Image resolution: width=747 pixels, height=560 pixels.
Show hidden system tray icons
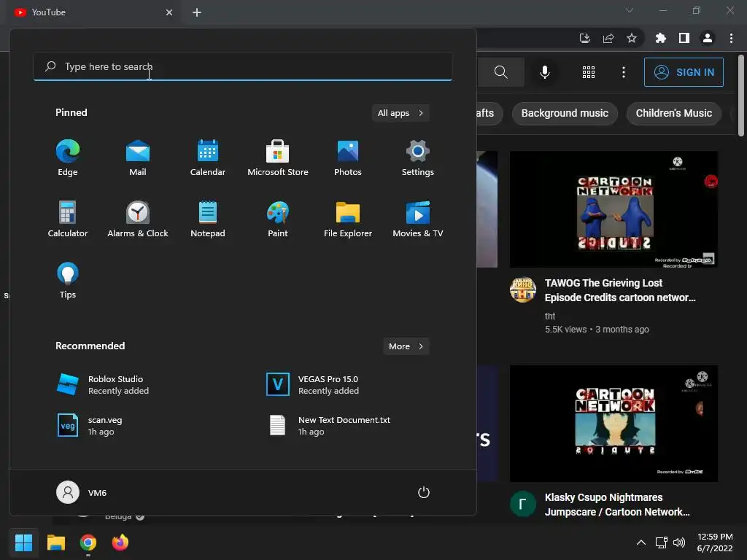(x=641, y=542)
